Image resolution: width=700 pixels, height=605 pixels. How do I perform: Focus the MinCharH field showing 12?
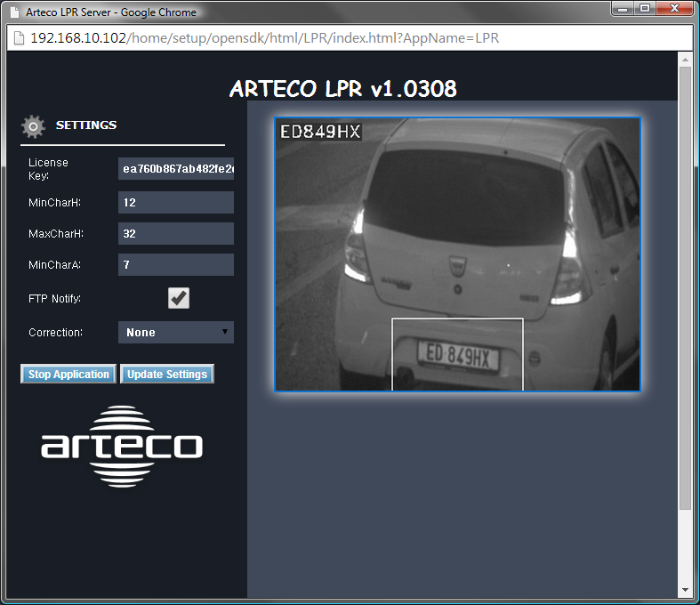click(x=176, y=202)
